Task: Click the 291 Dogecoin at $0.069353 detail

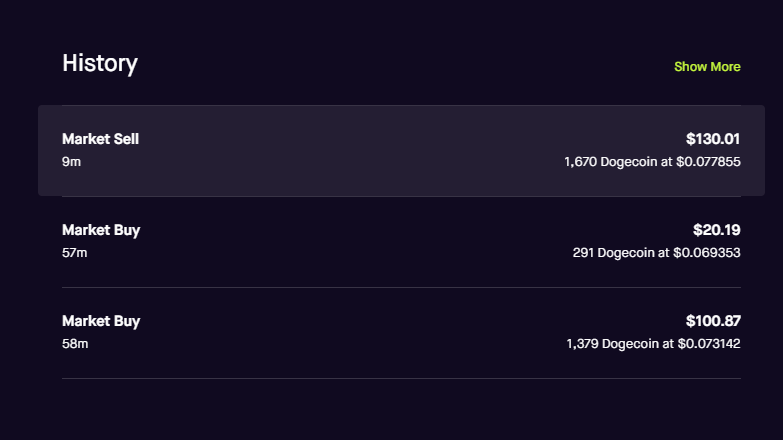Action: [x=656, y=253]
